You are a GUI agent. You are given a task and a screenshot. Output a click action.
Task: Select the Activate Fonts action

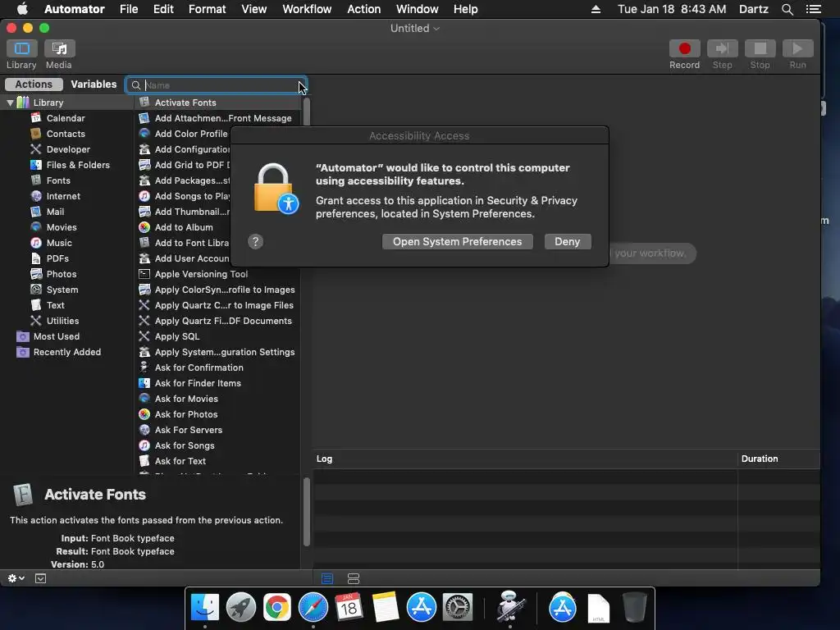(x=217, y=103)
